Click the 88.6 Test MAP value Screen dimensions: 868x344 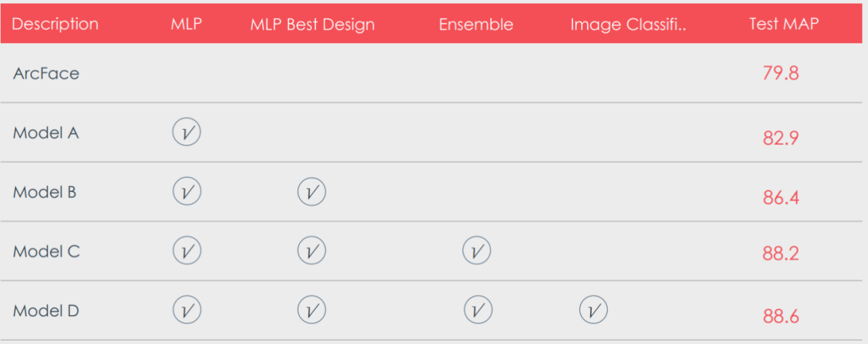781,317
